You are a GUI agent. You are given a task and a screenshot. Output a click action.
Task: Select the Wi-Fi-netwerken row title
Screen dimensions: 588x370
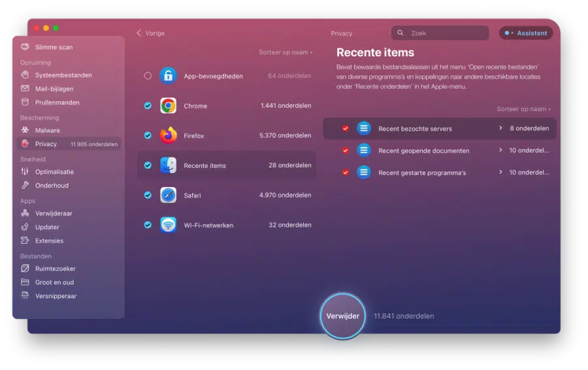[208, 225]
